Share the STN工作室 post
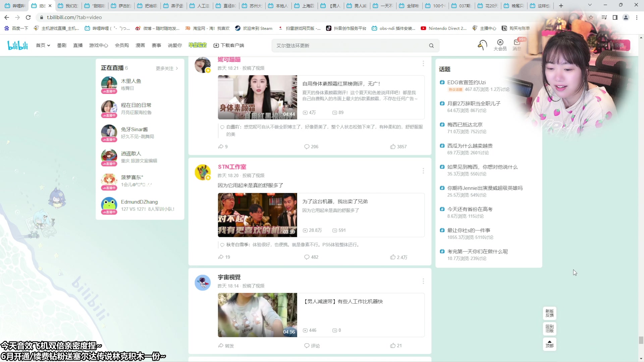The image size is (644, 362). click(x=224, y=257)
